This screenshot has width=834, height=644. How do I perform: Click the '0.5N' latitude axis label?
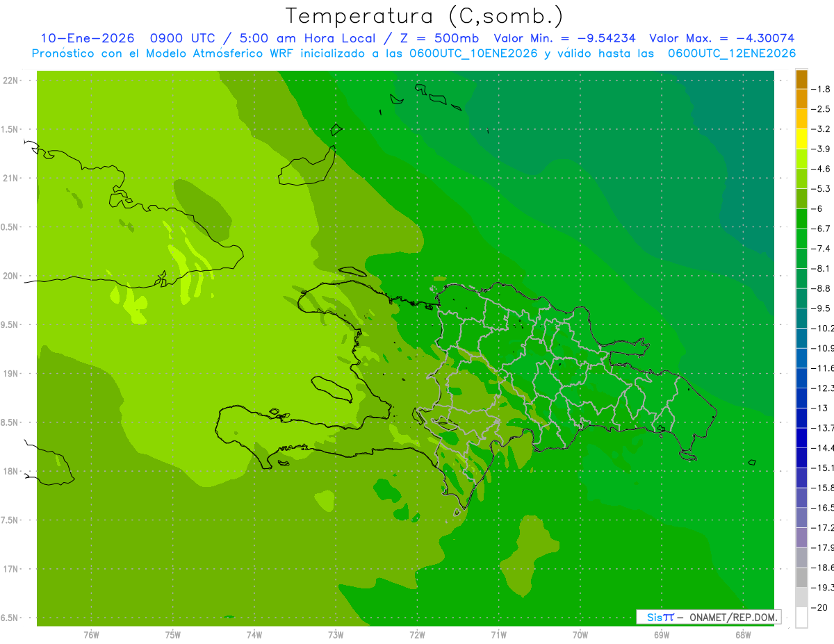coord(10,227)
